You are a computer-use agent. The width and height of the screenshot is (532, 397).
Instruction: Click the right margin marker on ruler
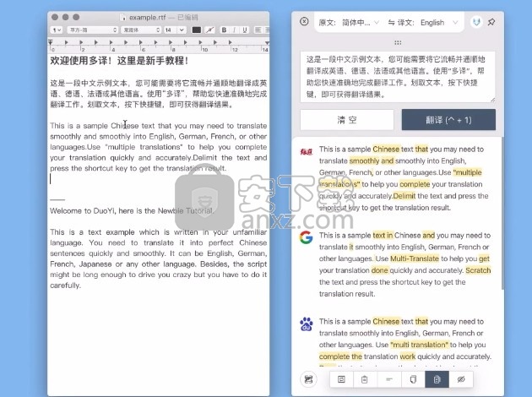[x=267, y=43]
